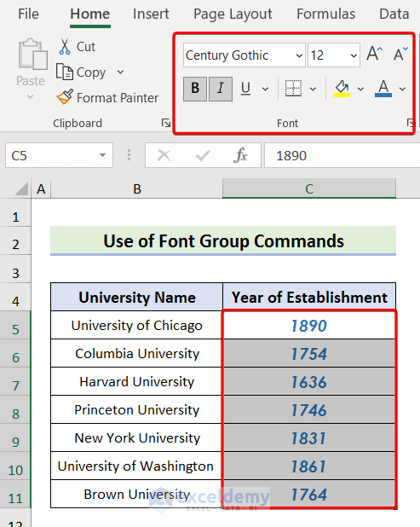Select the Year of Establishment header cell
Screen dimensions: 420x527
[x=309, y=297]
